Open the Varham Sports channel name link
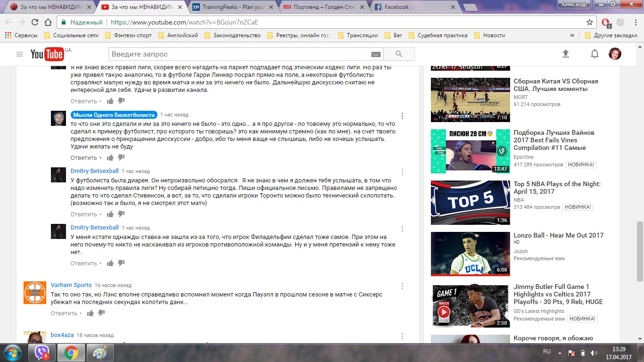The image size is (644, 362). (71, 285)
